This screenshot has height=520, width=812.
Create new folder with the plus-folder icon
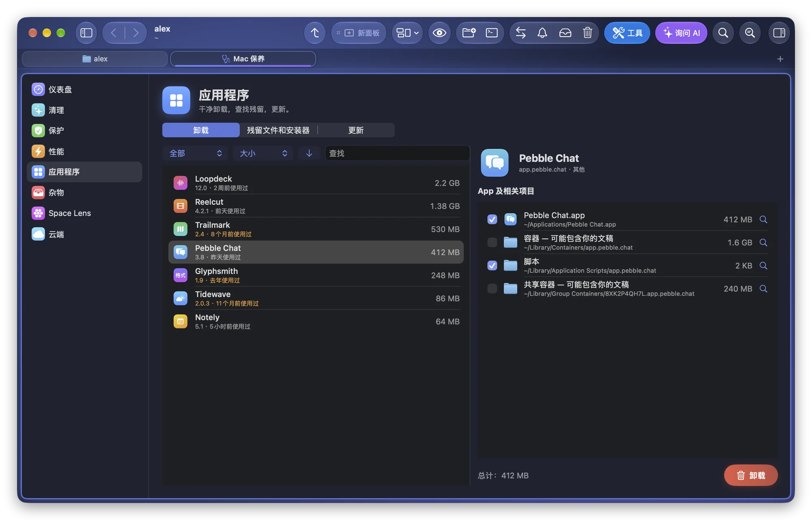[x=469, y=33]
